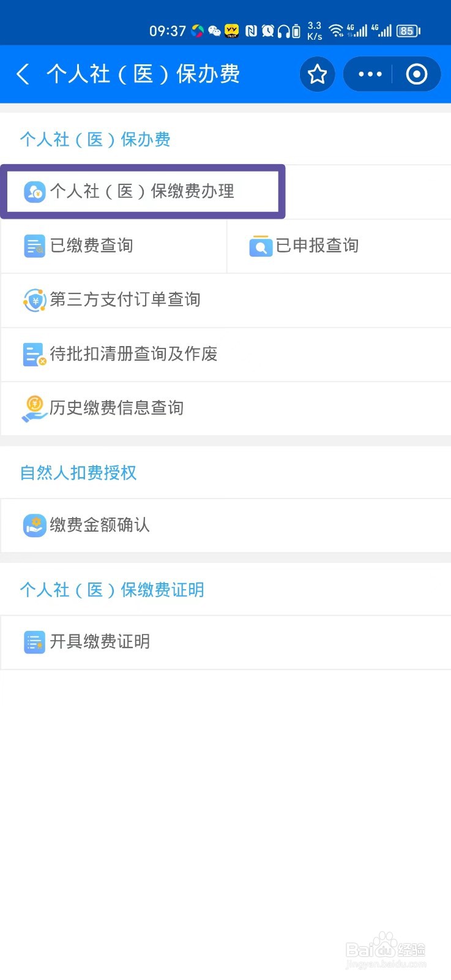Open 个人社（医）保缴费办理 entry

(x=142, y=192)
